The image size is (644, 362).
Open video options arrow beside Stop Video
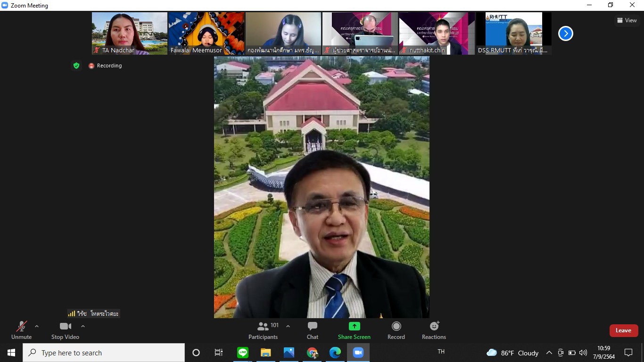tap(83, 326)
